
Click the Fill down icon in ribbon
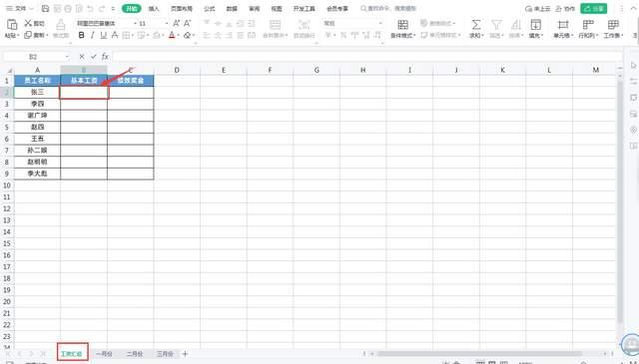(535, 25)
